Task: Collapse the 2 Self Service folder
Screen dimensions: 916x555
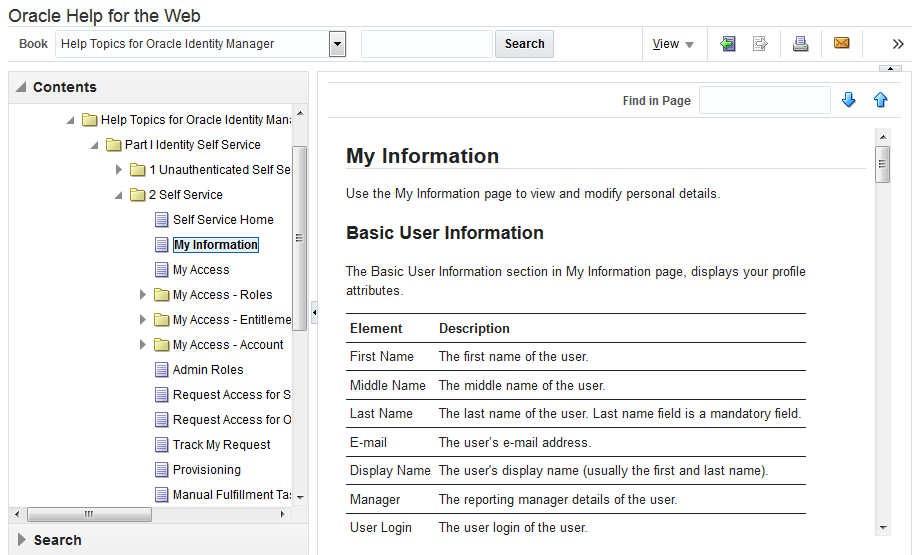Action: [x=119, y=195]
